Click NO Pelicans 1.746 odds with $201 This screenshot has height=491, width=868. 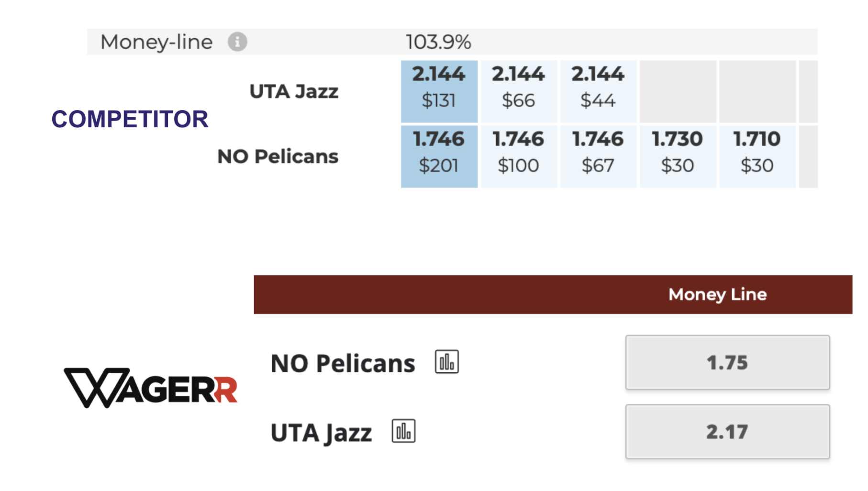pos(439,156)
